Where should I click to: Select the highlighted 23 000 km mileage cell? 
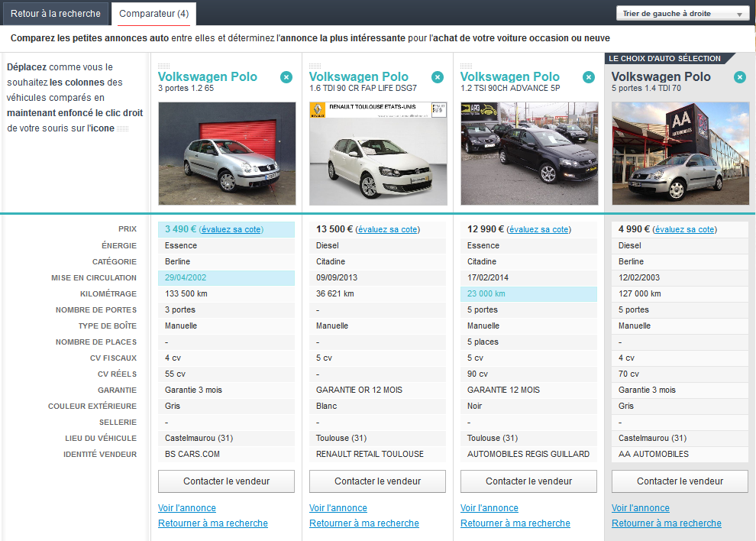[529, 294]
